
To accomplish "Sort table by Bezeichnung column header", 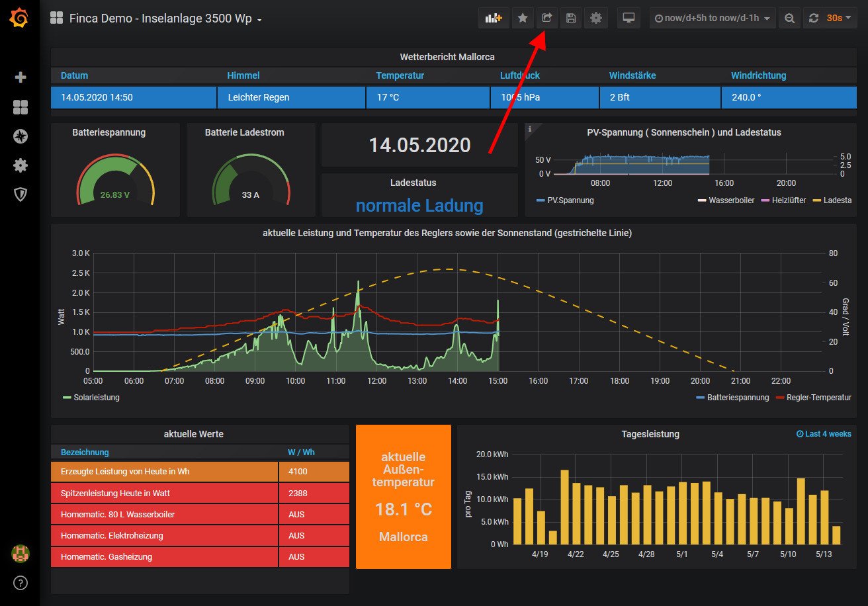I will [85, 453].
